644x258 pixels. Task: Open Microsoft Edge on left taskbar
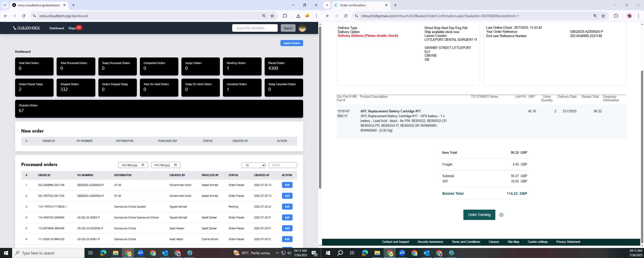[x=103, y=253]
